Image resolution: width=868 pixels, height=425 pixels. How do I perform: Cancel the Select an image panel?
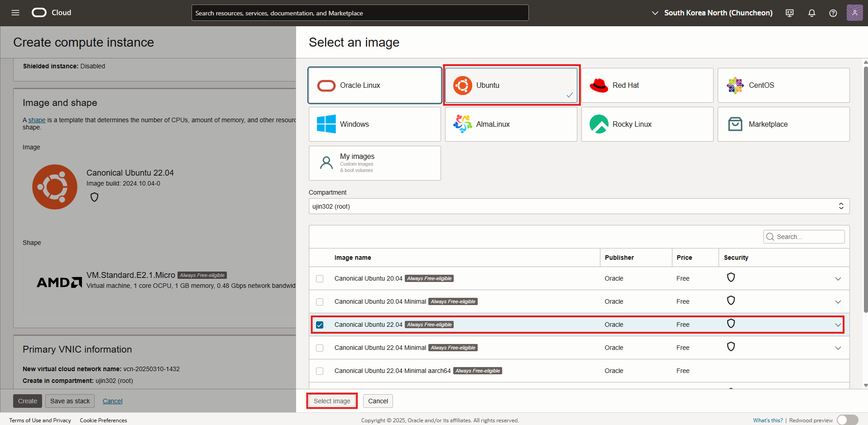378,401
